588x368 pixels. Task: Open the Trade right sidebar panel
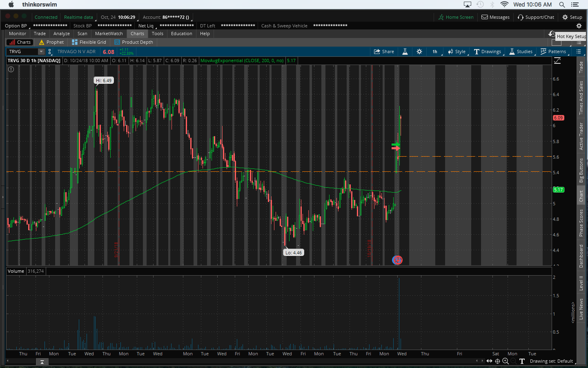click(x=581, y=67)
